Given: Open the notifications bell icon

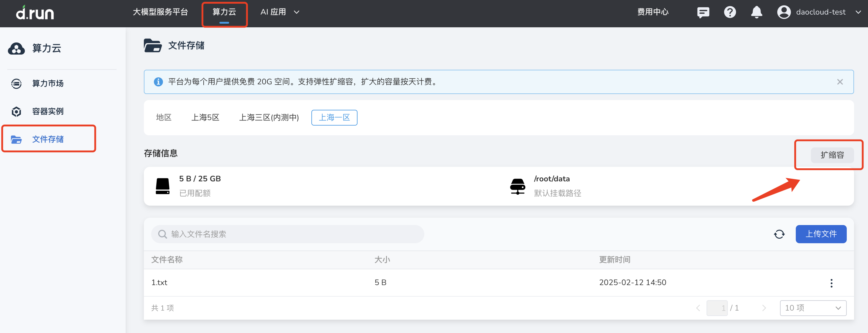Looking at the screenshot, I should click(x=757, y=12).
